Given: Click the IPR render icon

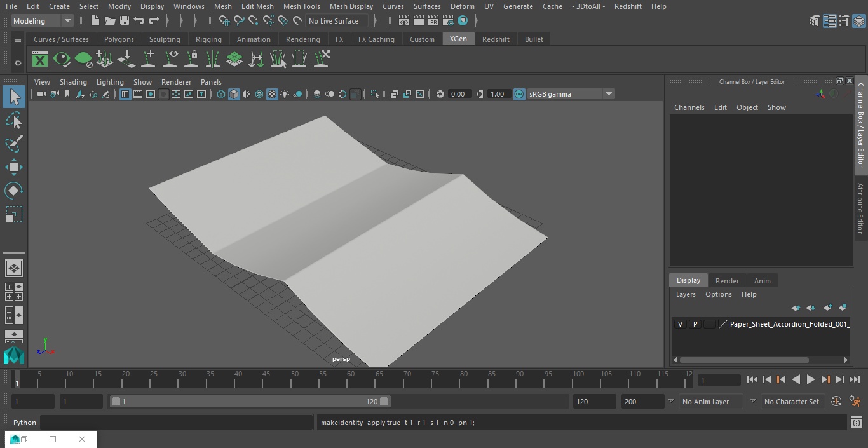Looking at the screenshot, I should click(433, 21).
